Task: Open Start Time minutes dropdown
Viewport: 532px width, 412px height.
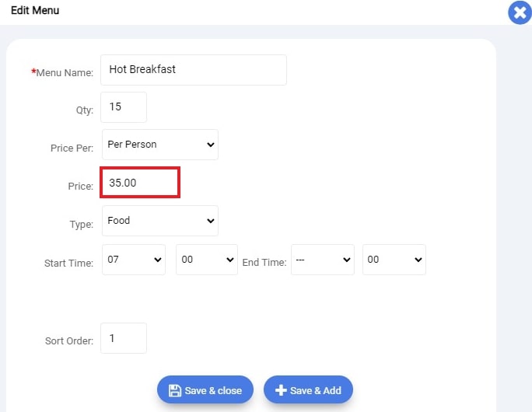Action: tap(207, 260)
